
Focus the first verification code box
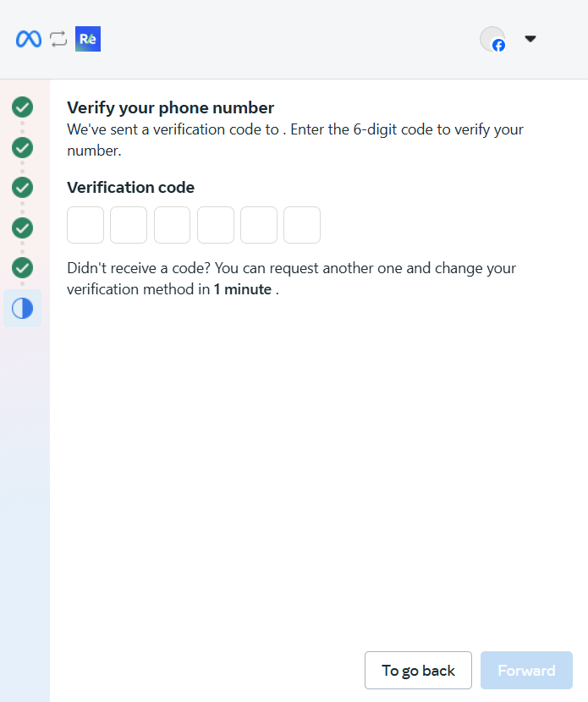pyautogui.click(x=85, y=225)
